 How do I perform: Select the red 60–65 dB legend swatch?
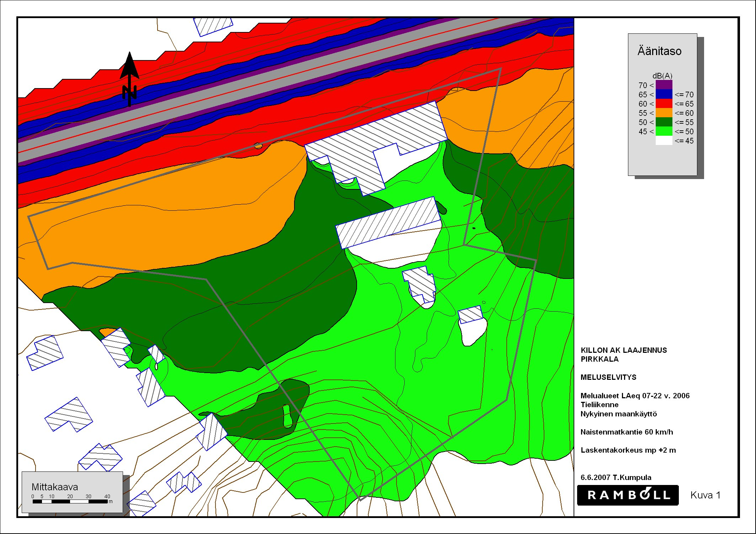tap(664, 103)
